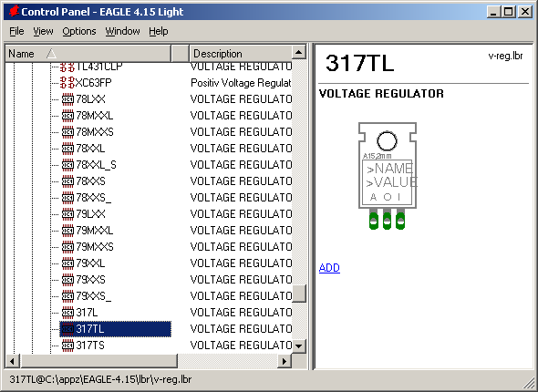Click the horizontal scrollbar right arrow
Image resolution: width=538 pixels, height=392 pixels.
coord(285,361)
